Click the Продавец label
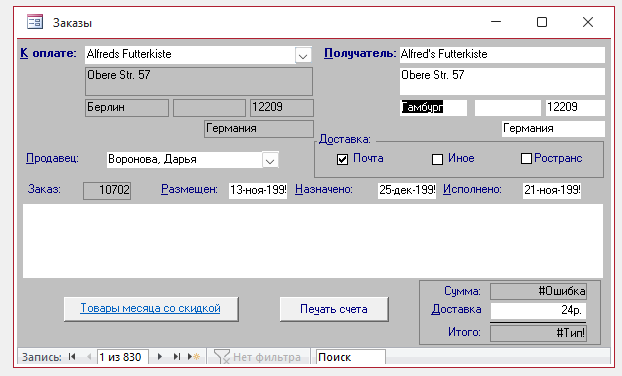The height and width of the screenshot is (376, 622). pos(52,158)
